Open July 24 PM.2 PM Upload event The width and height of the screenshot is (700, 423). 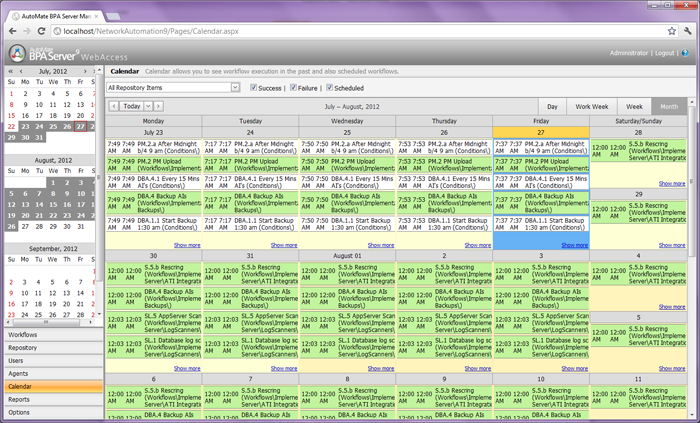coord(250,165)
